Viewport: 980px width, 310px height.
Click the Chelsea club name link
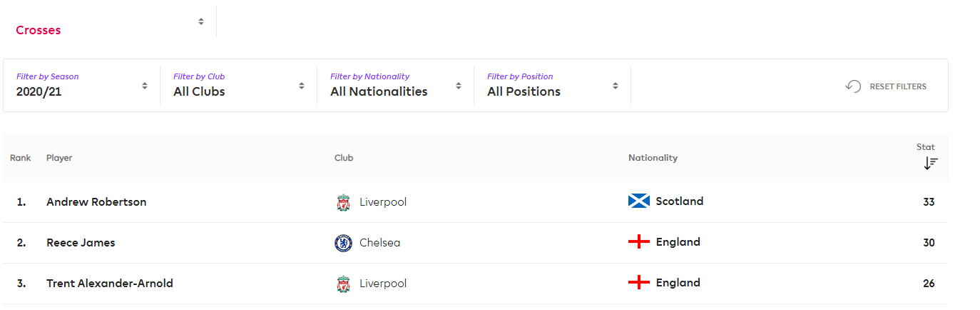pyautogui.click(x=379, y=243)
